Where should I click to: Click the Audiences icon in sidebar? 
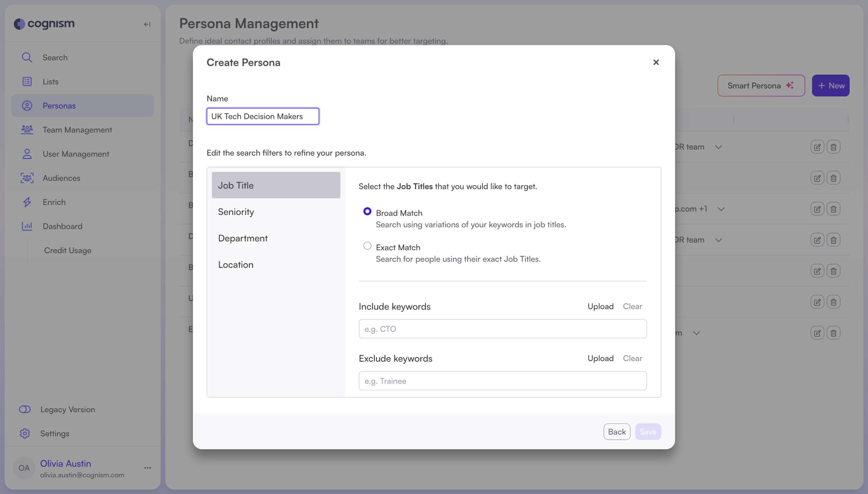coord(27,178)
